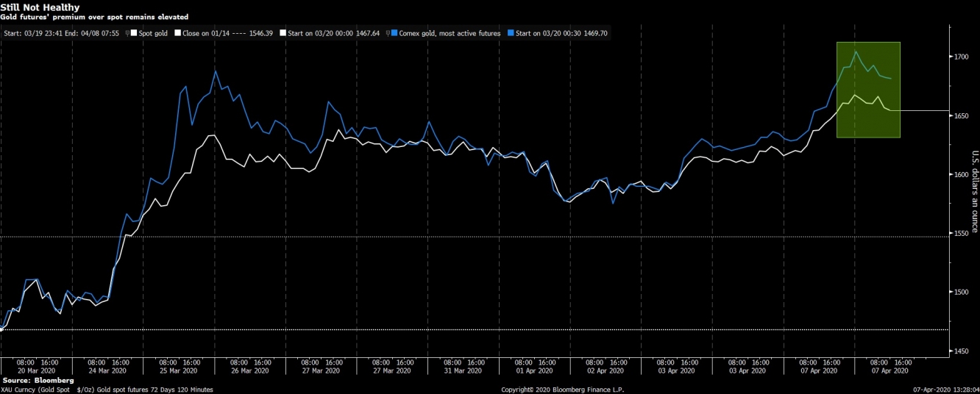Toggle the white Spot gold legend box
Viewport: 980px width, 394px height.
click(134, 34)
